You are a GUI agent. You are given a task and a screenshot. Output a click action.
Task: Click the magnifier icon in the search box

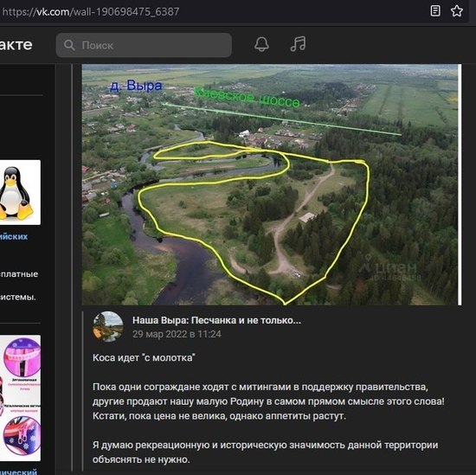[69, 45]
